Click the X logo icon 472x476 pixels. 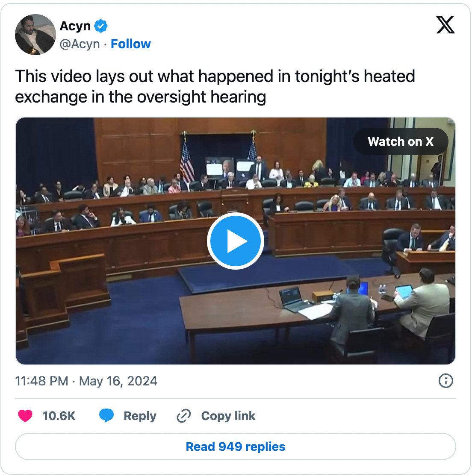[445, 25]
